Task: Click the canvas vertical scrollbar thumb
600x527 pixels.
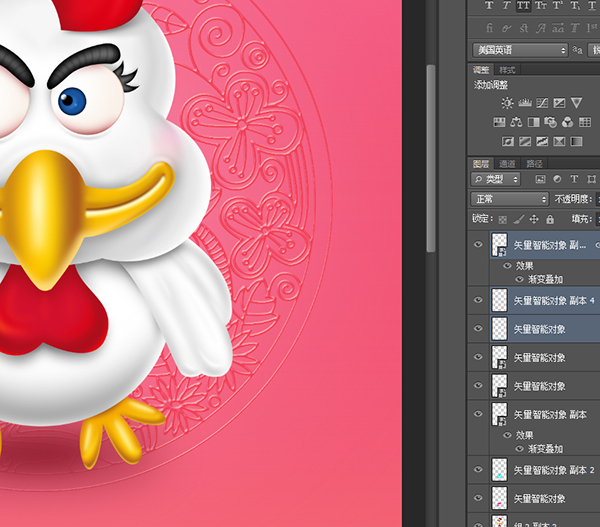Action: (430, 158)
